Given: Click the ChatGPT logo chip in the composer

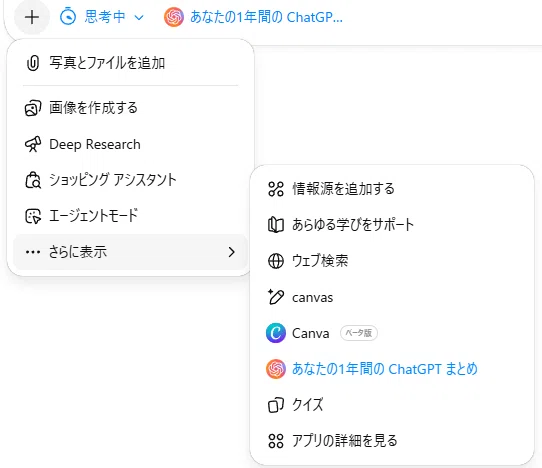Looking at the screenshot, I should click(x=174, y=17).
